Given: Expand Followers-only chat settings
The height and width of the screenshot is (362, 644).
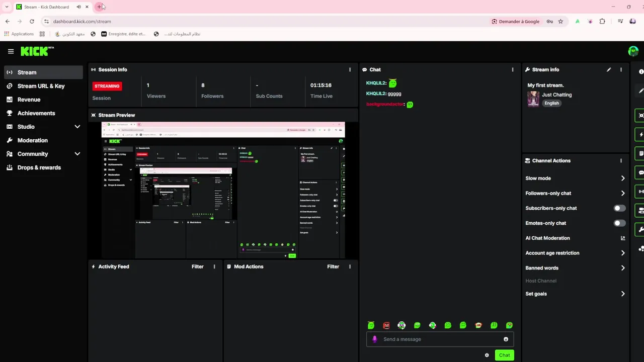Looking at the screenshot, I should point(575,193).
